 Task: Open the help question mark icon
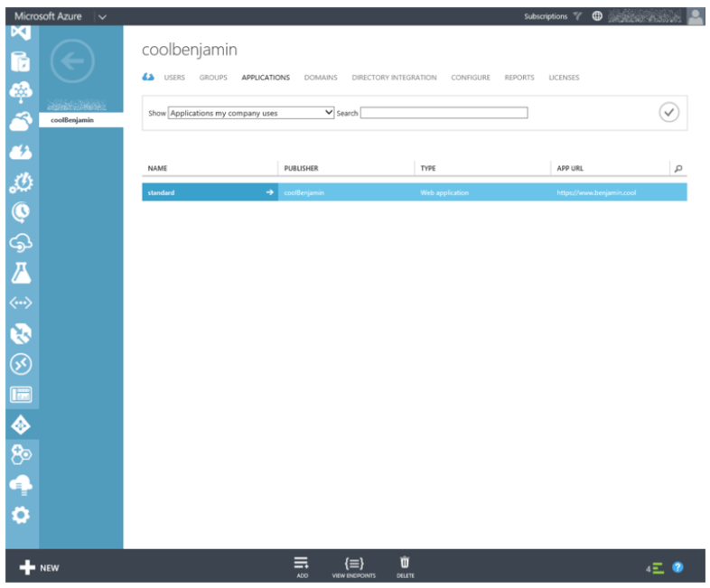(x=677, y=567)
